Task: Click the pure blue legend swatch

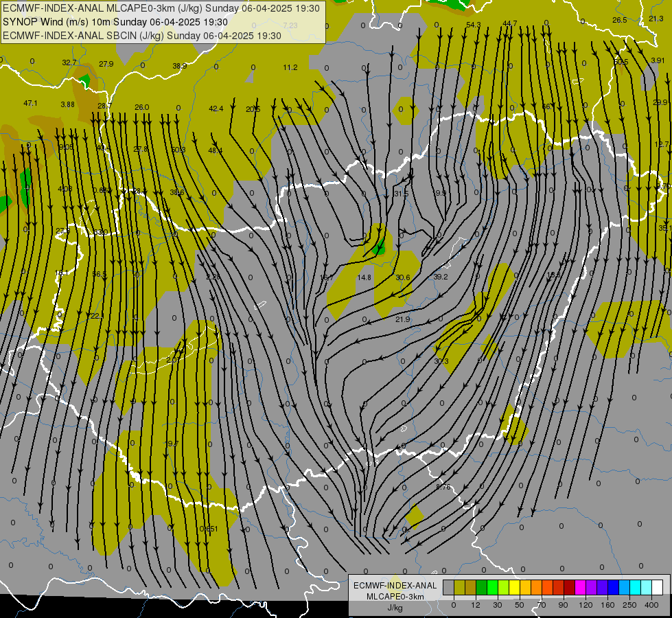Action: tap(614, 587)
